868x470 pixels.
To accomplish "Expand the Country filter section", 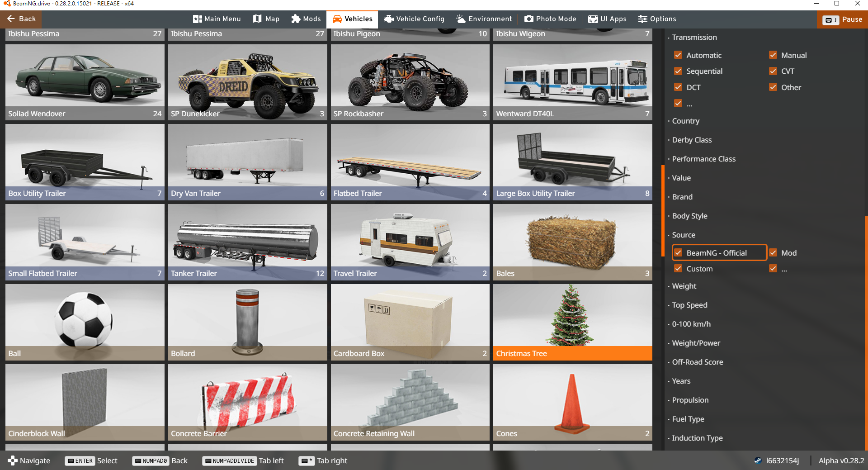I will point(685,121).
